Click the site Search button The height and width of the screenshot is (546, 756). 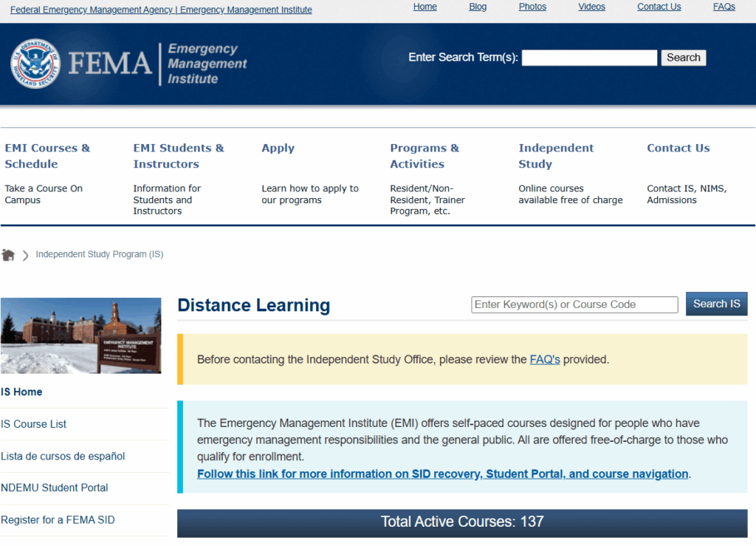coord(683,58)
